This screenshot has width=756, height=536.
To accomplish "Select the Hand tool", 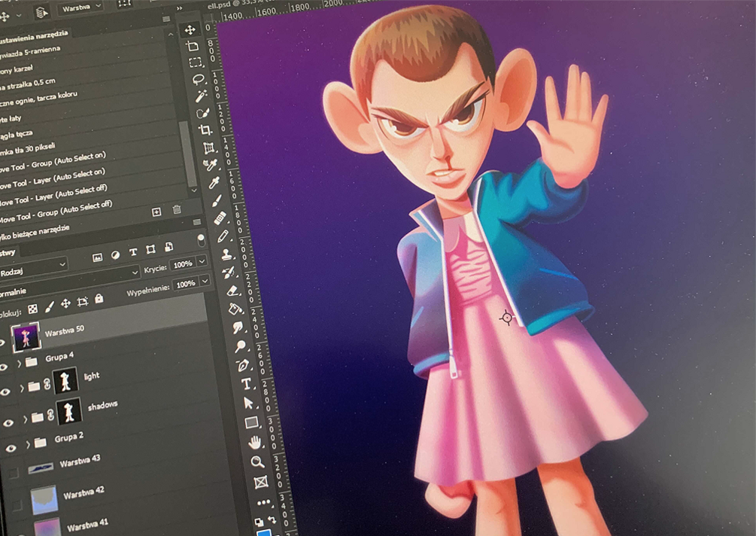I will 254,442.
